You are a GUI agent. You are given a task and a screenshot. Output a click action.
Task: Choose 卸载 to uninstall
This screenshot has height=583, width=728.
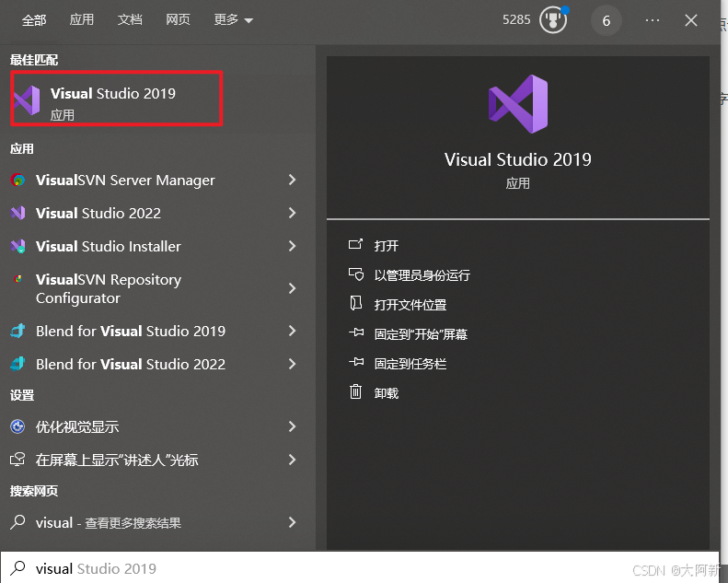coord(387,393)
